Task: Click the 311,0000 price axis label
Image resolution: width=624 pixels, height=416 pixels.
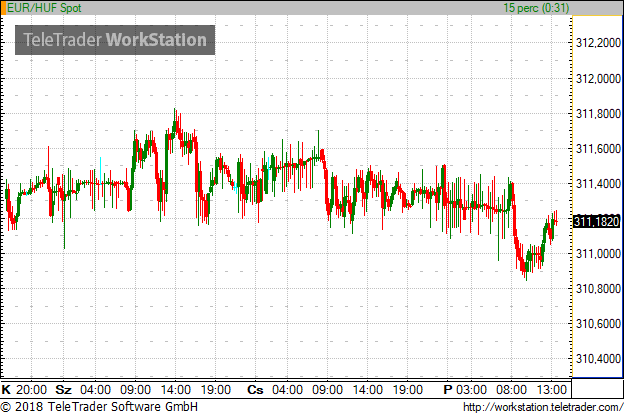Action: [x=598, y=254]
